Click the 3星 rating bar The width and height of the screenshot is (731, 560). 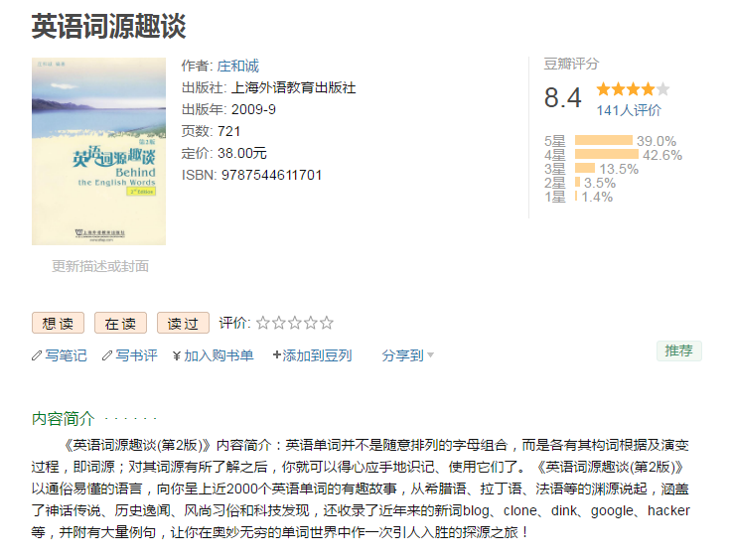click(x=585, y=168)
